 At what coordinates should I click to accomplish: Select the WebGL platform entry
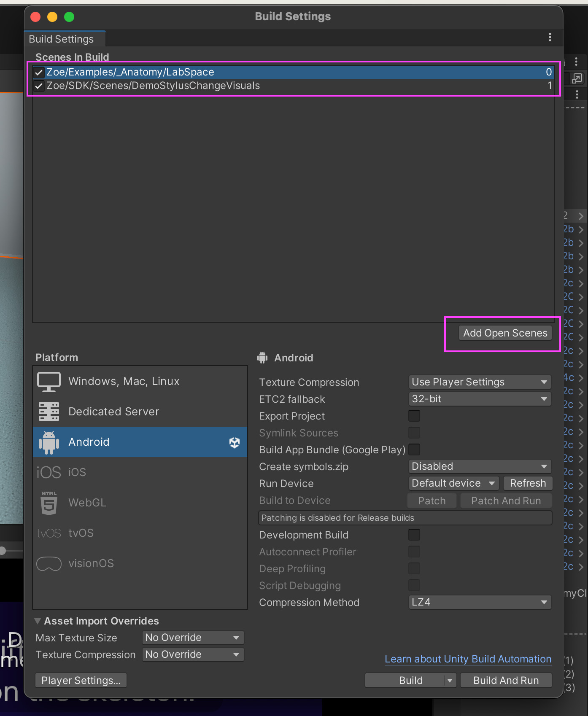click(140, 503)
